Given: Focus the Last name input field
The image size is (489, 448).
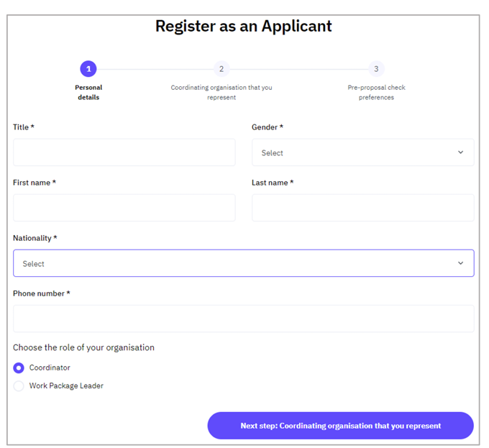Looking at the screenshot, I should pos(363,208).
